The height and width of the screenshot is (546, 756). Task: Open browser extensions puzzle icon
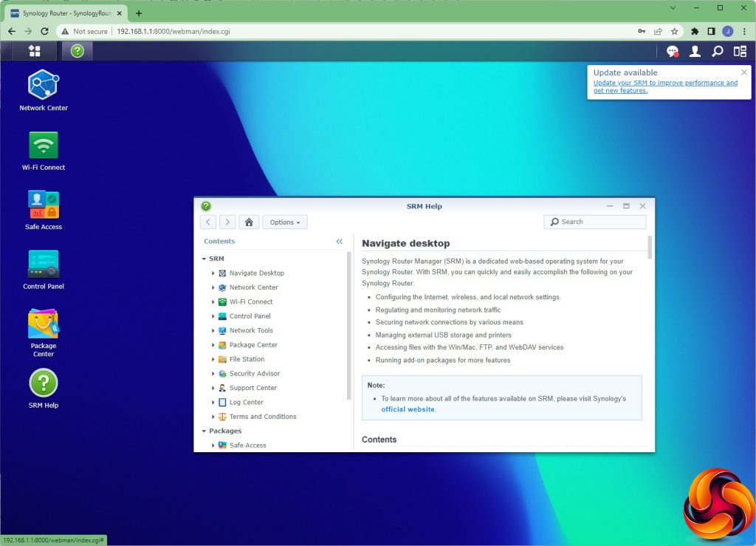point(695,31)
